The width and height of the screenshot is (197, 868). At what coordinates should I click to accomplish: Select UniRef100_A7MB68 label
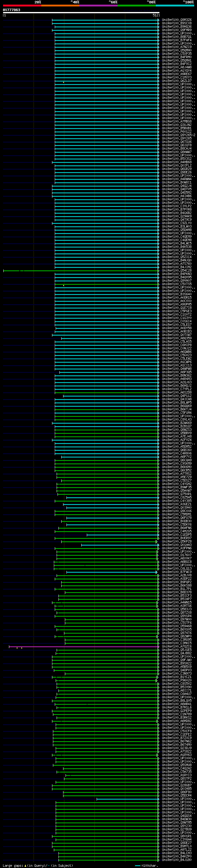click(177, 121)
